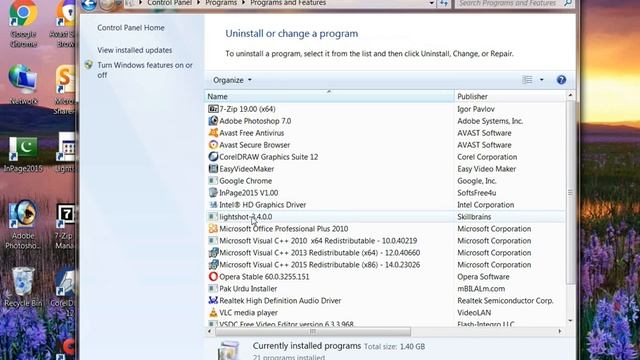Screen dimensions: 640x360
Task: Select the Corel Corporation publisher cell
Action: point(487,157)
